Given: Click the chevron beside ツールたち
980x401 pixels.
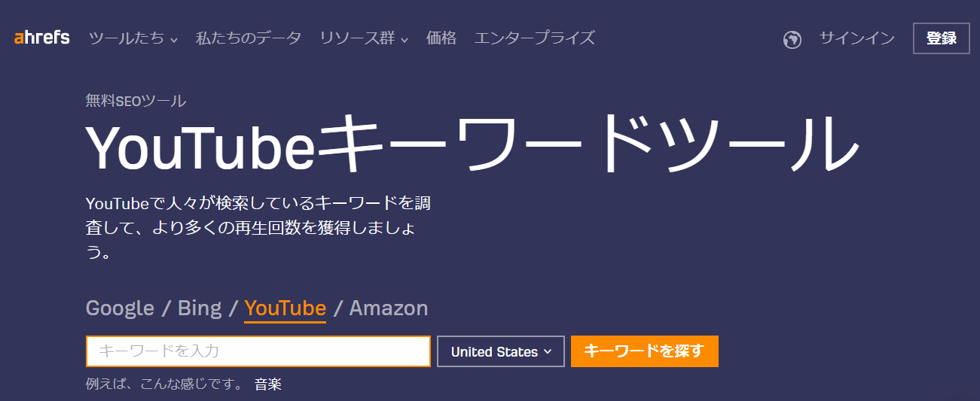Looking at the screenshot, I should [174, 40].
